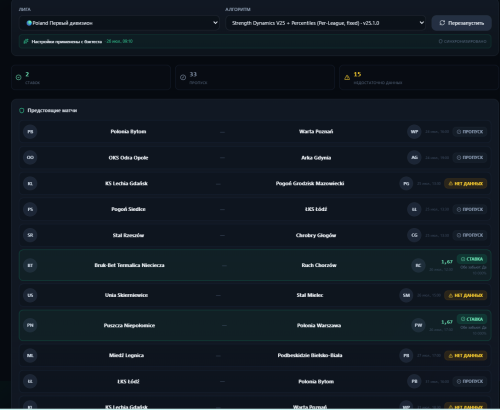Open the Лига dropdown showing Poland Первый дивизион
Viewport: 500px width, 410px height.
(x=119, y=23)
